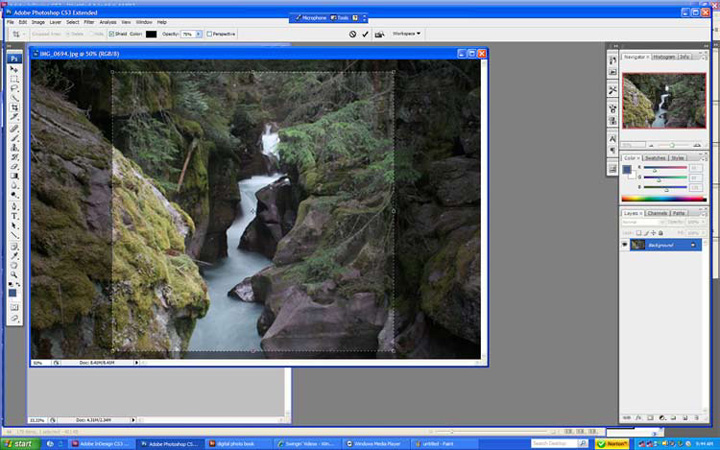The height and width of the screenshot is (450, 720).
Task: Open the Workspace dropdown
Action: (x=405, y=33)
